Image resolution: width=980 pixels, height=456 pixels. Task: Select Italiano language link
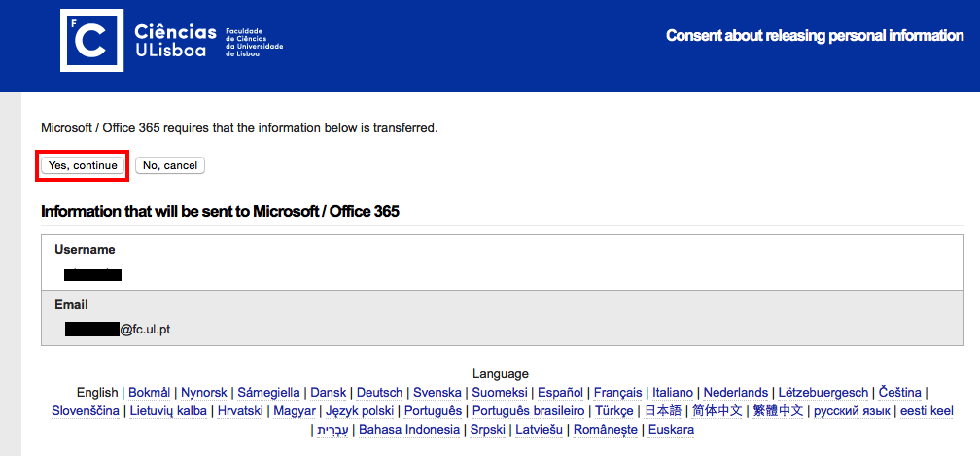point(673,392)
